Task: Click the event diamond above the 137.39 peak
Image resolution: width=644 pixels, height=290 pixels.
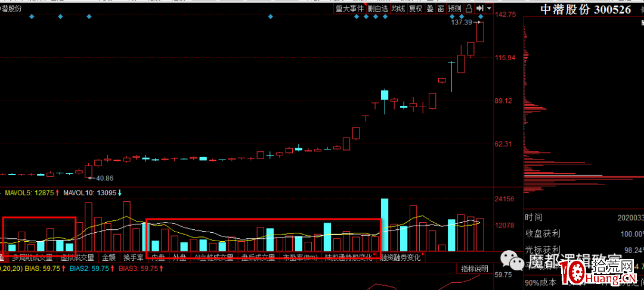Action: (481, 17)
